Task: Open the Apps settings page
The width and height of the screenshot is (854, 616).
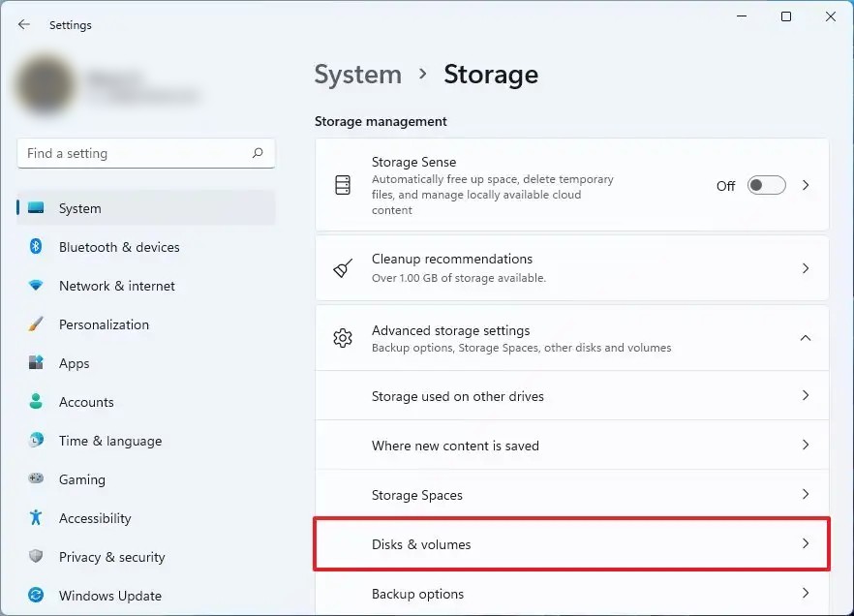Action: [x=146, y=363]
